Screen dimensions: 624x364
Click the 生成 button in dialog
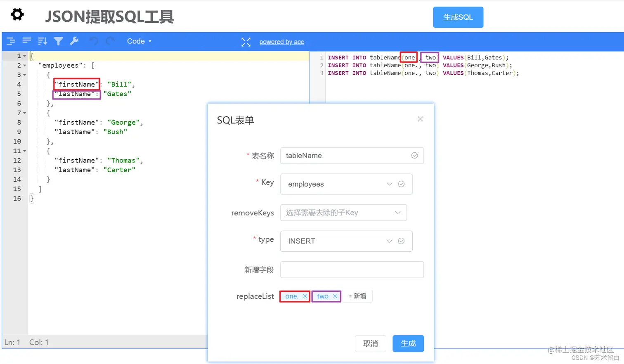[408, 343]
